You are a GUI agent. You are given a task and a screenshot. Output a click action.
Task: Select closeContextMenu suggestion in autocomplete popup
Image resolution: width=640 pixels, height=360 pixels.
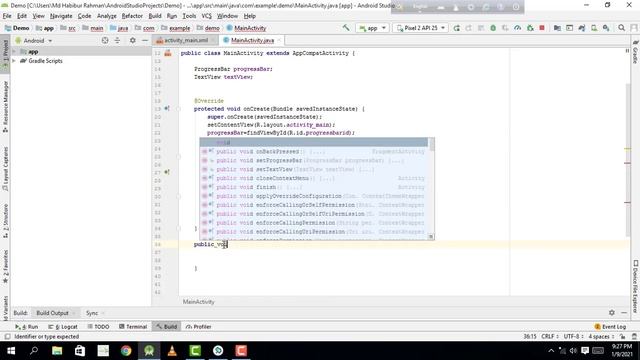click(313, 178)
